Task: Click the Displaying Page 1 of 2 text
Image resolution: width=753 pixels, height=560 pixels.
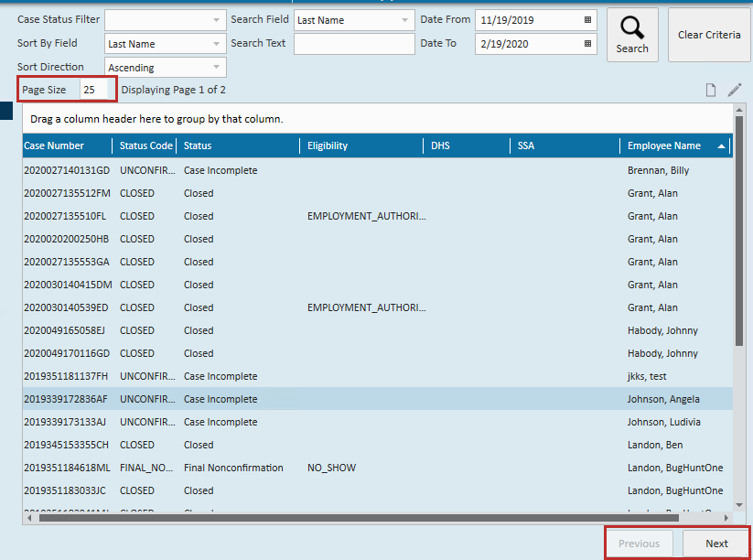Action: coord(173,90)
